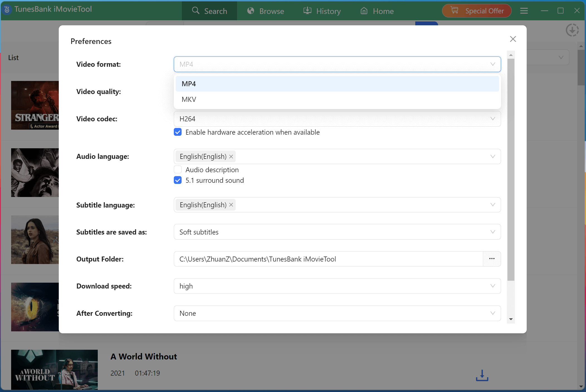The height and width of the screenshot is (392, 586).
Task: Select MKV from video format list
Action: (x=189, y=99)
